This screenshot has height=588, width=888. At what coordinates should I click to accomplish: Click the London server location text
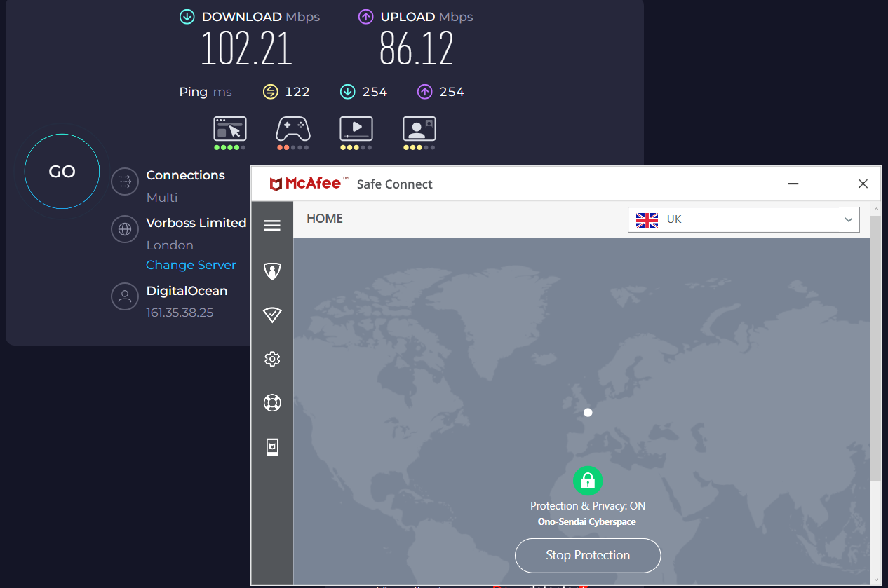170,245
